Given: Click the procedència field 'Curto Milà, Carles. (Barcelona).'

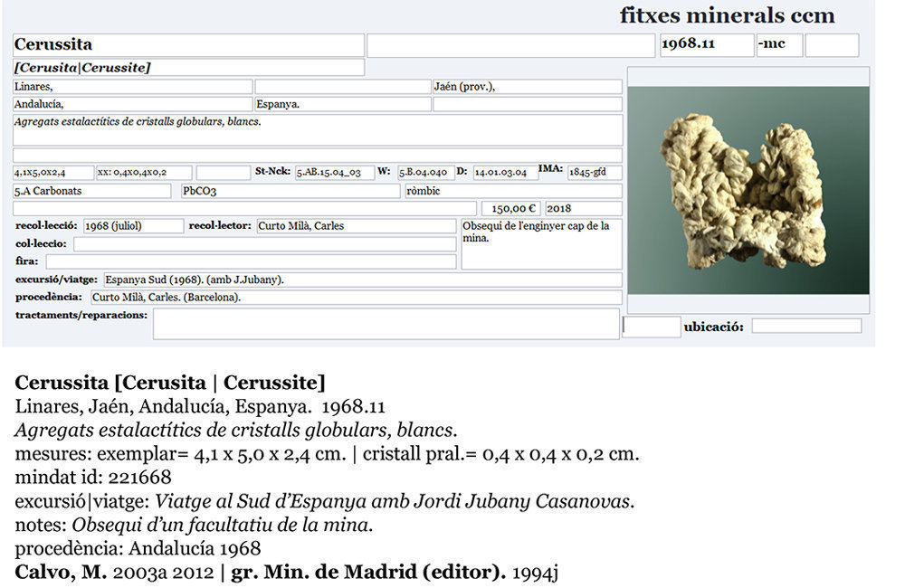Looking at the screenshot, I should tap(356, 298).
